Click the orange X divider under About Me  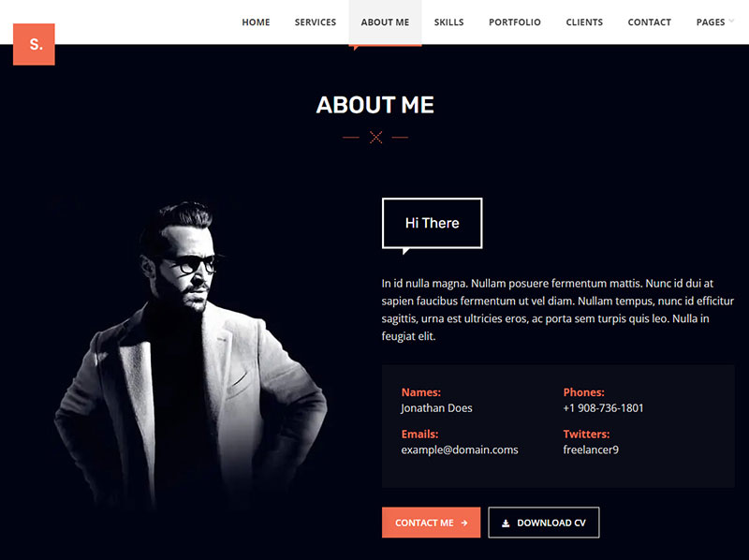[376, 137]
